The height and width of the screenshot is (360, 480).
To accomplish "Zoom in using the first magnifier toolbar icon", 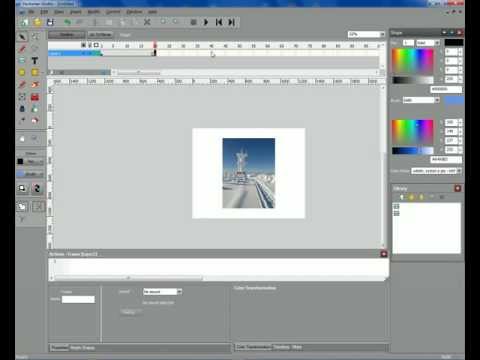I will point(163,22).
